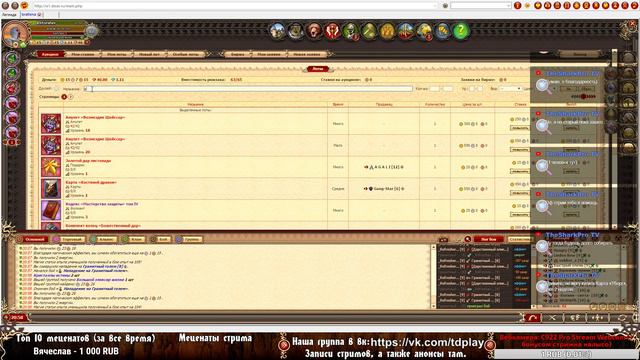This screenshot has height=360, width=640.
Task: Open seller Gamp Star profile link
Action: point(386,189)
